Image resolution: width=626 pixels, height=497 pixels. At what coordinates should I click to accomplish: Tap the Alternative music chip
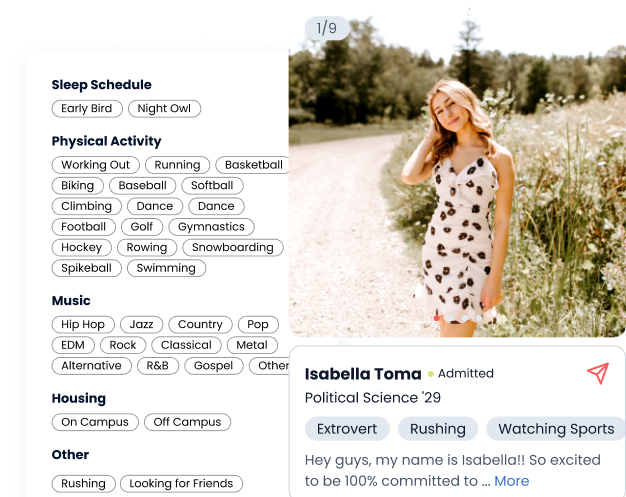[x=91, y=366]
